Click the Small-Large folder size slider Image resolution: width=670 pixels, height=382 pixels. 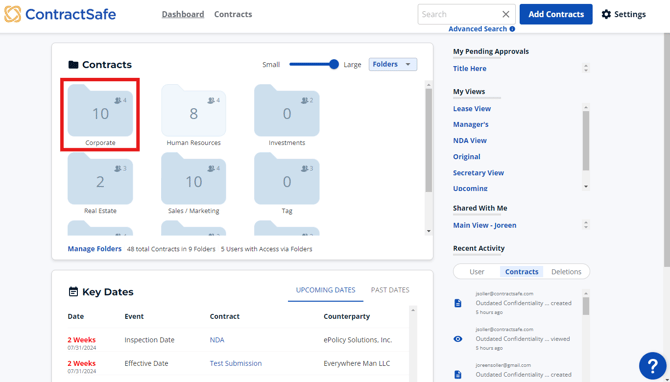coord(314,65)
